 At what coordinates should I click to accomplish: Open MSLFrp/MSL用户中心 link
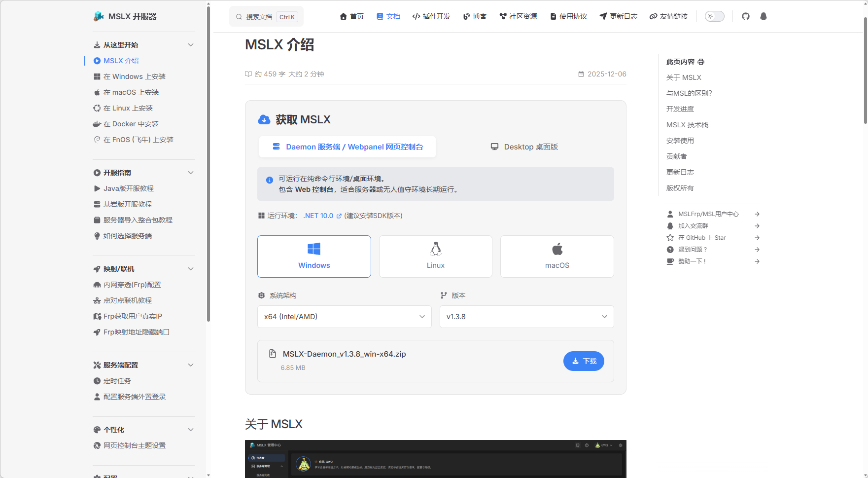713,214
